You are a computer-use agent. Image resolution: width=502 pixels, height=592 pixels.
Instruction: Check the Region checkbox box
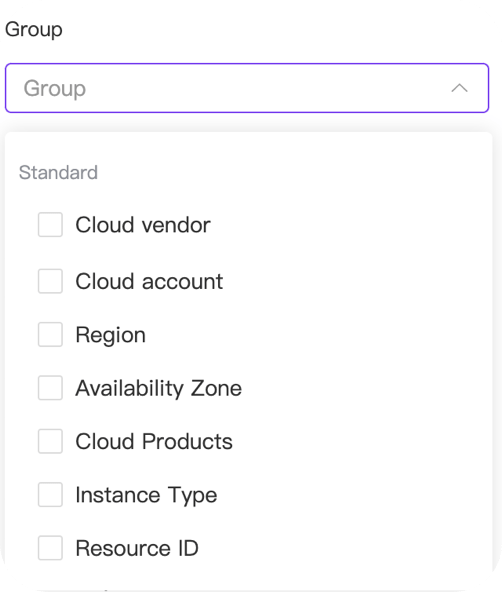(50, 334)
